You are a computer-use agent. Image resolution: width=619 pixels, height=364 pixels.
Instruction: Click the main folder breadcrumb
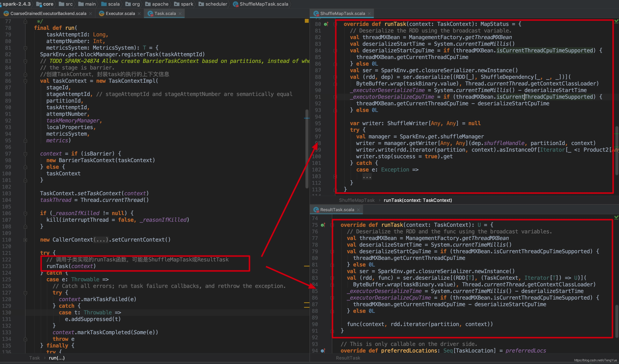pos(87,4)
